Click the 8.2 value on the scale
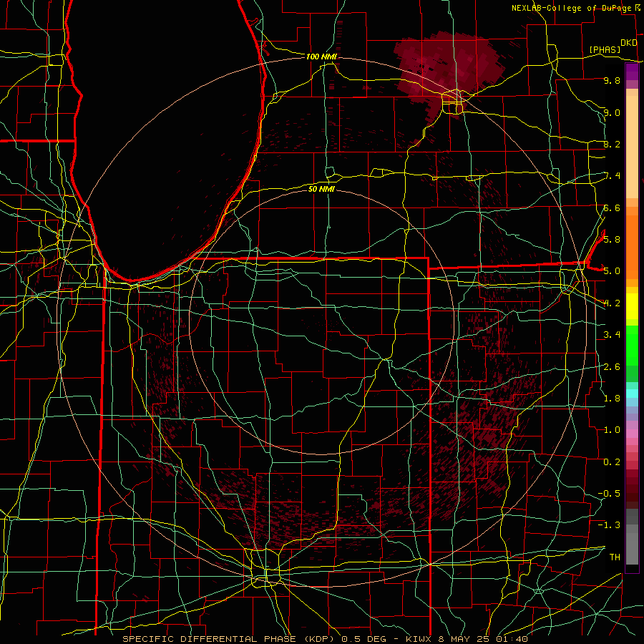The width and height of the screenshot is (644, 644). [x=612, y=144]
